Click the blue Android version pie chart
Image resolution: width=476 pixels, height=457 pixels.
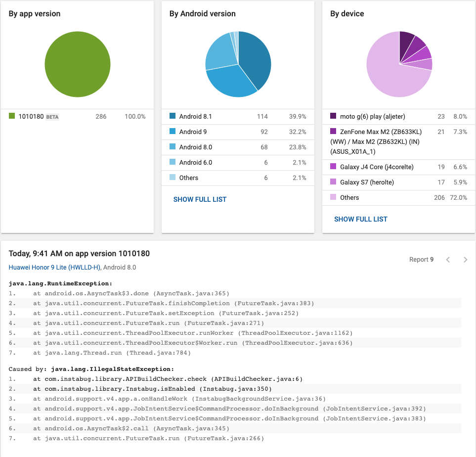pyautogui.click(x=238, y=64)
